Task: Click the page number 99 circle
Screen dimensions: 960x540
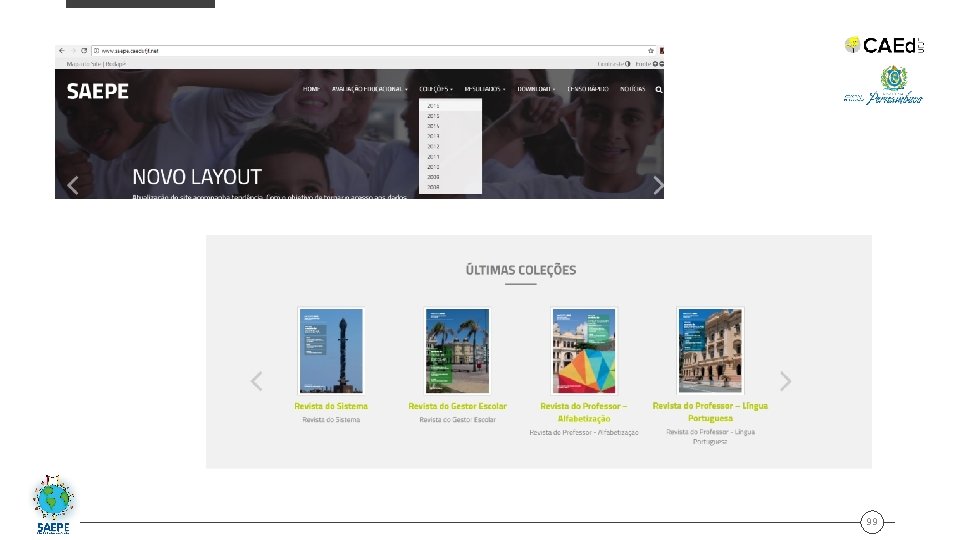Action: 872,522
